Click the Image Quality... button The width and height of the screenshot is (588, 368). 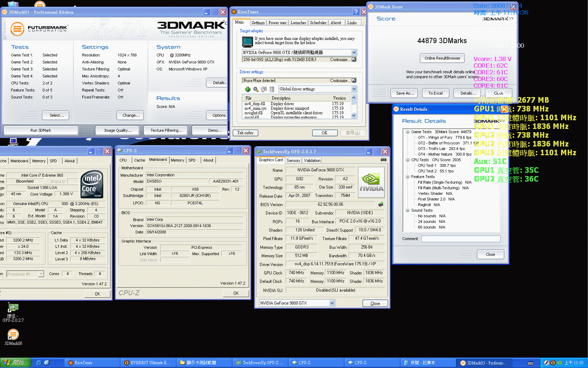tap(118, 130)
